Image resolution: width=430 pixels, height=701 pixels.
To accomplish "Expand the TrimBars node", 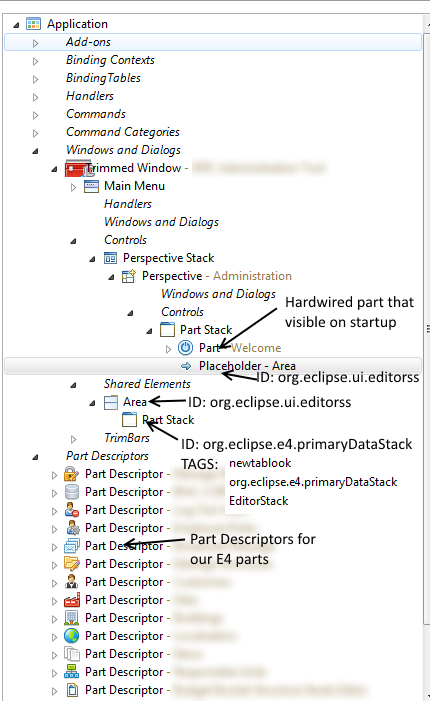I will point(73,439).
